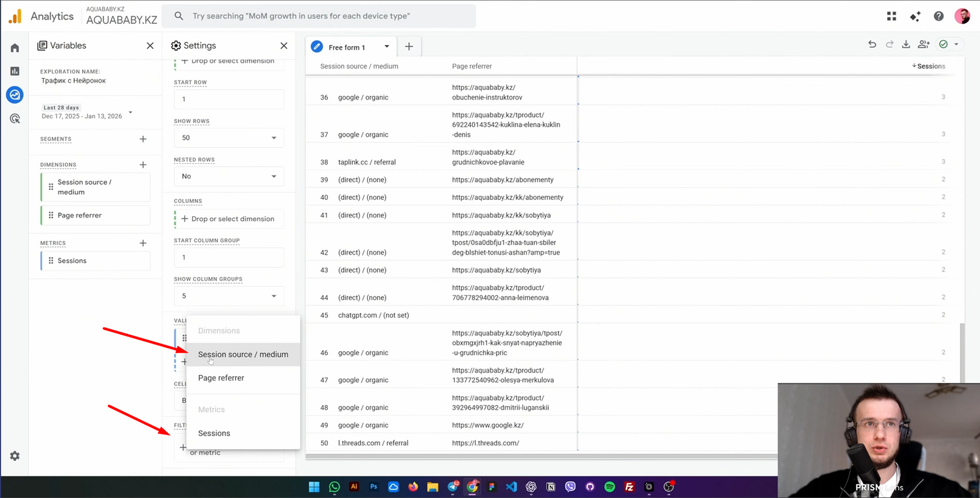Viewport: 980px width, 498px height.
Task: Click the https://aquababy.kz/kk/sobytiya referrer cell
Action: point(501,215)
